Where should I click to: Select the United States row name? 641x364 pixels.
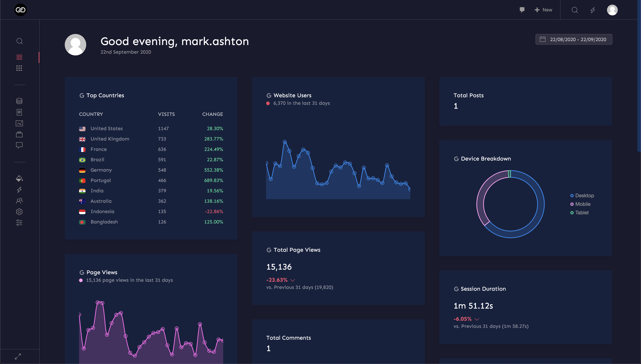click(x=107, y=129)
